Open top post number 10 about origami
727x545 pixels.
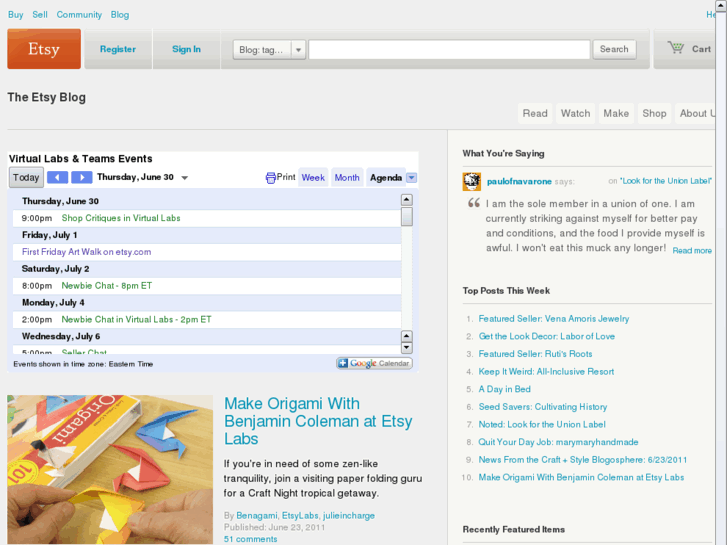tap(581, 477)
